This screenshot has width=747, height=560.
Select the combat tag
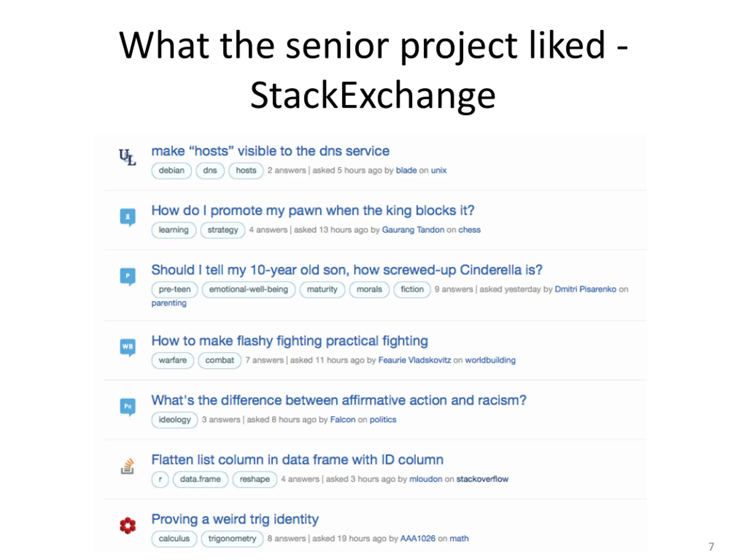pos(219,360)
